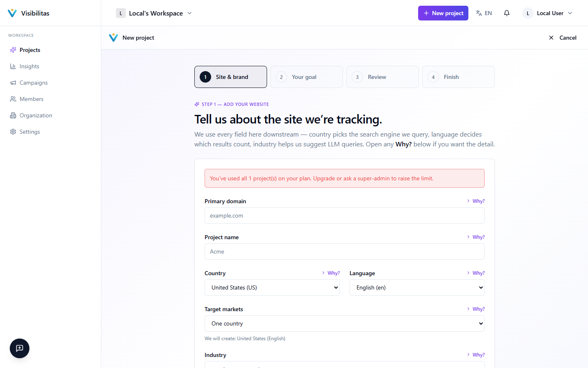
Task: Open the Local's Workspace switcher dropdown
Action: point(154,13)
